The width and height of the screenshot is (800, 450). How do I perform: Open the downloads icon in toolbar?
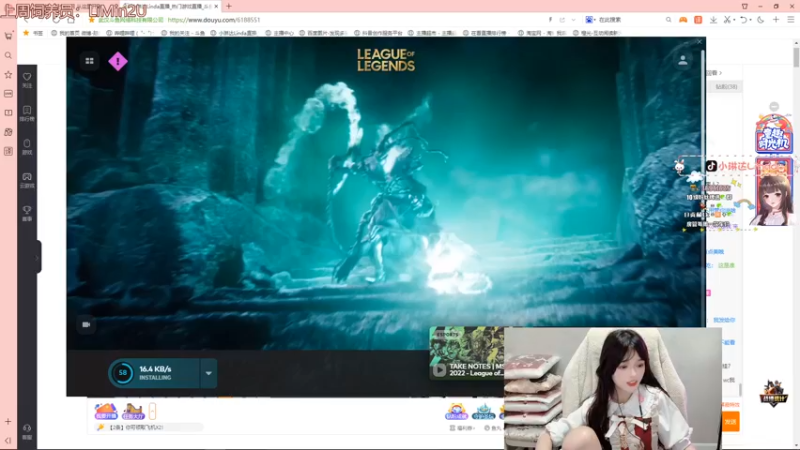(x=713, y=20)
